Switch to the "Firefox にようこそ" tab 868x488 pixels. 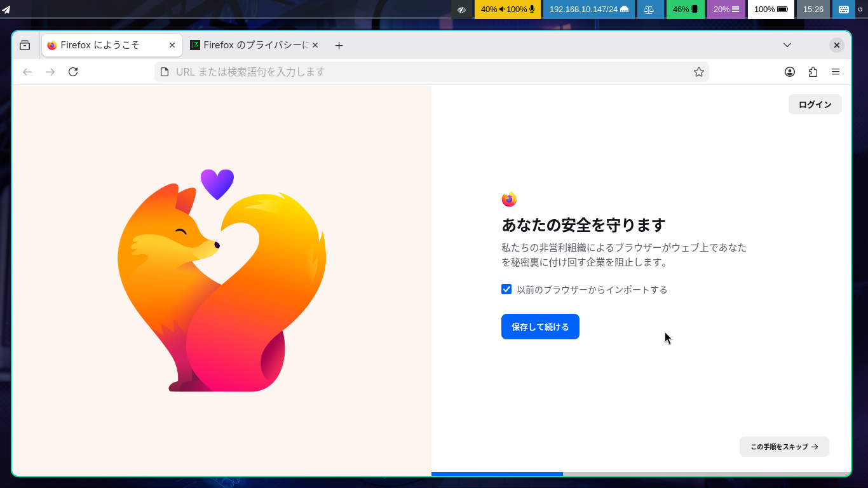coord(112,45)
